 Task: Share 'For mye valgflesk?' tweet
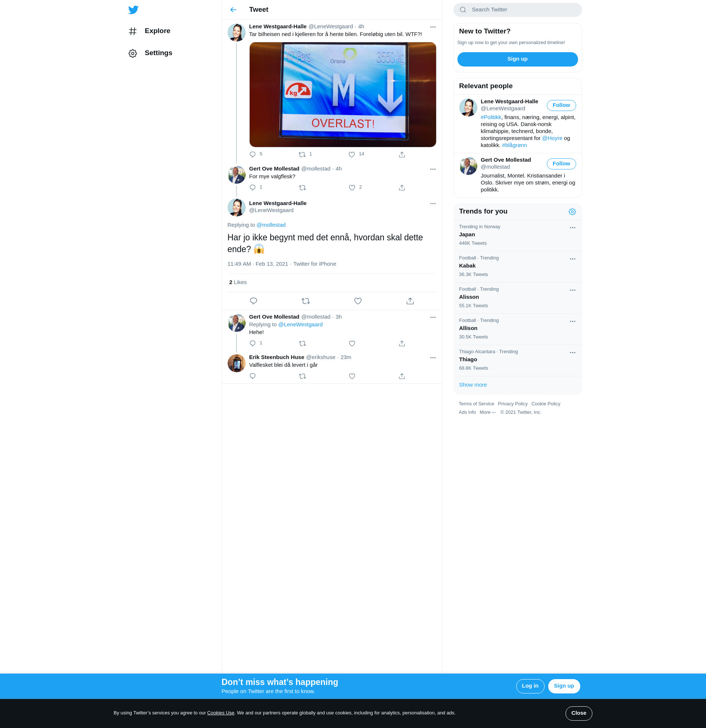pos(402,187)
